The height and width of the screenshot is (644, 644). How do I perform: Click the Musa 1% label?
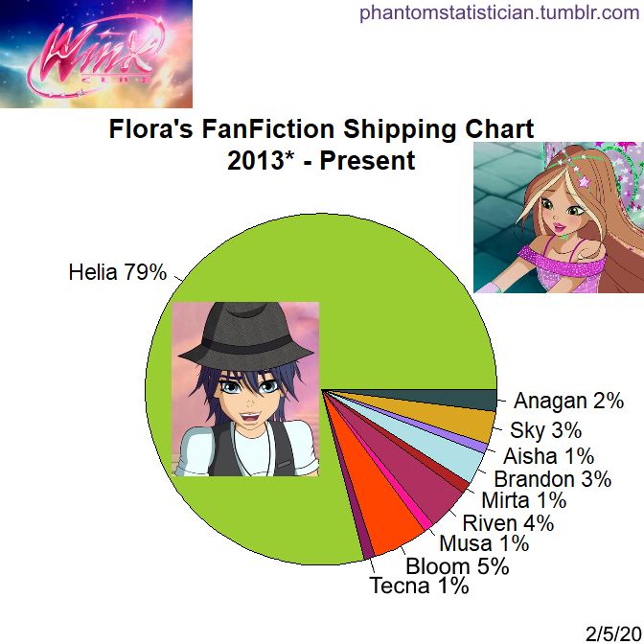click(484, 543)
